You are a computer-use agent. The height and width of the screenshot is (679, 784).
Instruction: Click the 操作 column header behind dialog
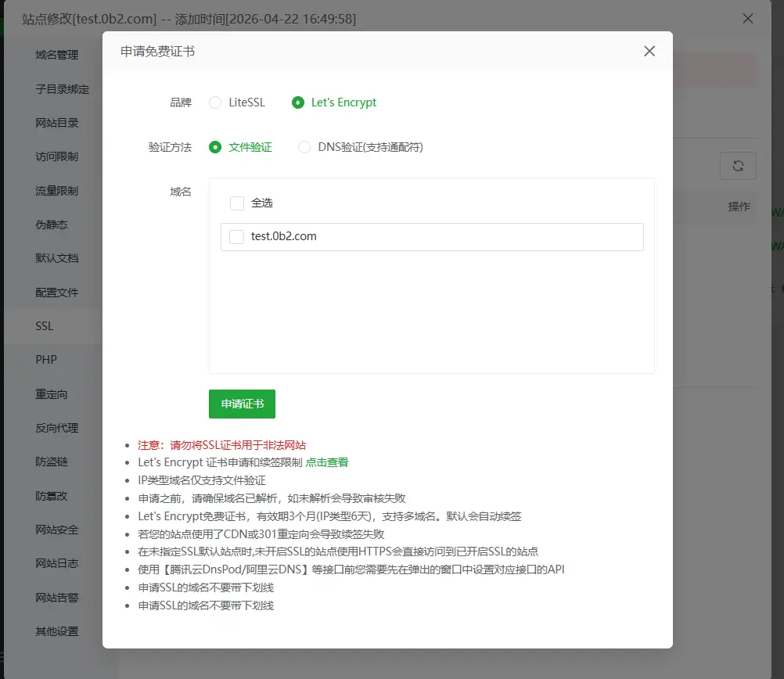point(739,207)
